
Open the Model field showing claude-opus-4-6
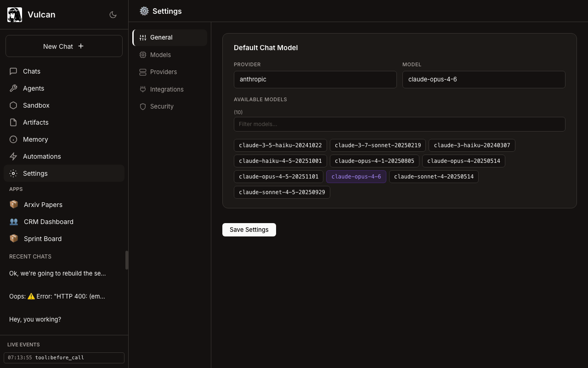[x=484, y=80]
